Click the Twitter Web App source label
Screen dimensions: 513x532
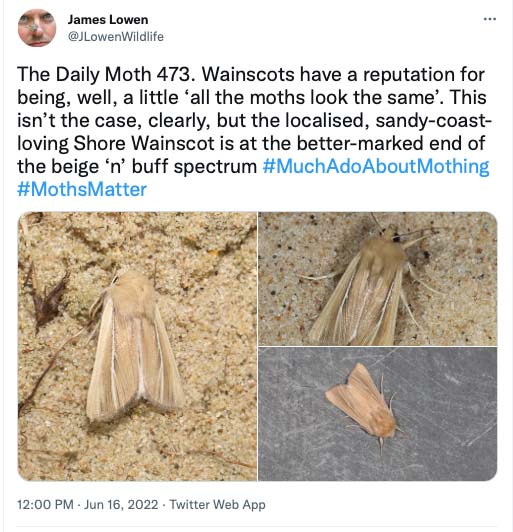pyautogui.click(x=217, y=505)
